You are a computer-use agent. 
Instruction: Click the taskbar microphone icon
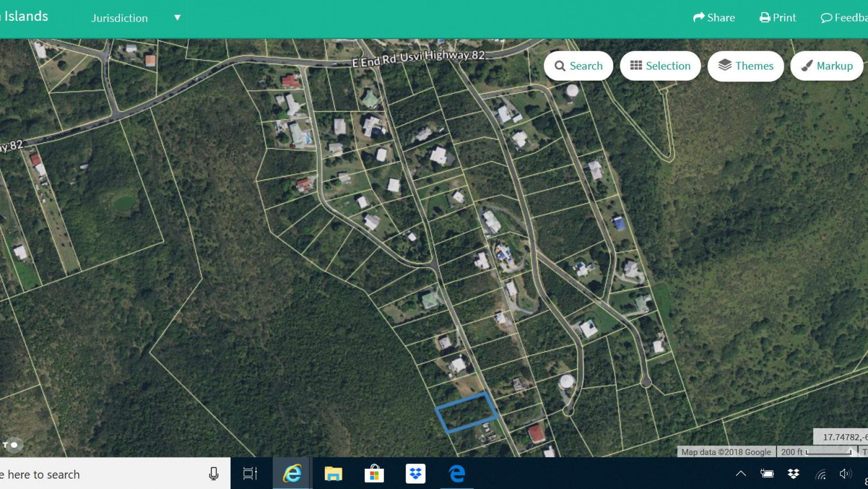tap(213, 474)
